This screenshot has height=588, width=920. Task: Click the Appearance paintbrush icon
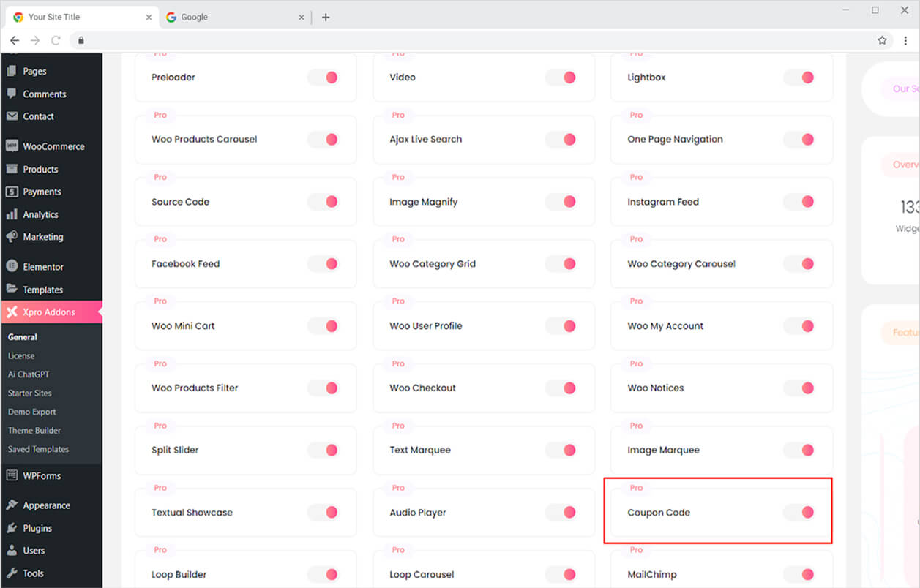(x=12, y=505)
